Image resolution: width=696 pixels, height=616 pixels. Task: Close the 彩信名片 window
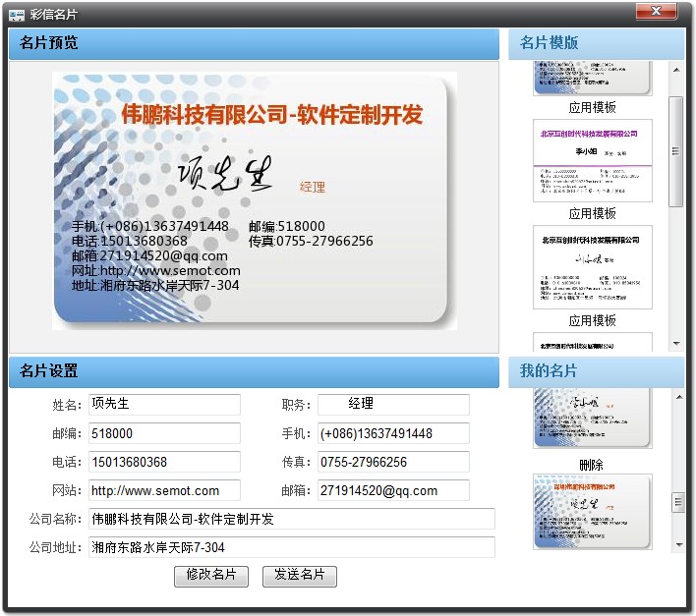pyautogui.click(x=656, y=11)
